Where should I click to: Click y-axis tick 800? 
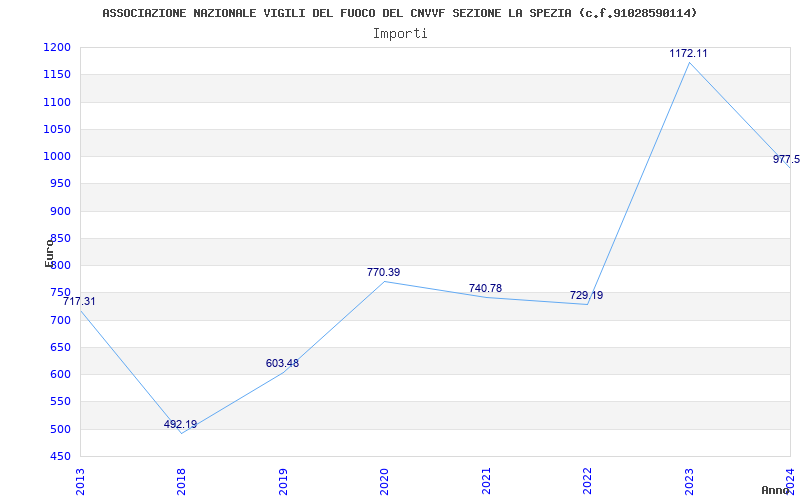point(60,266)
